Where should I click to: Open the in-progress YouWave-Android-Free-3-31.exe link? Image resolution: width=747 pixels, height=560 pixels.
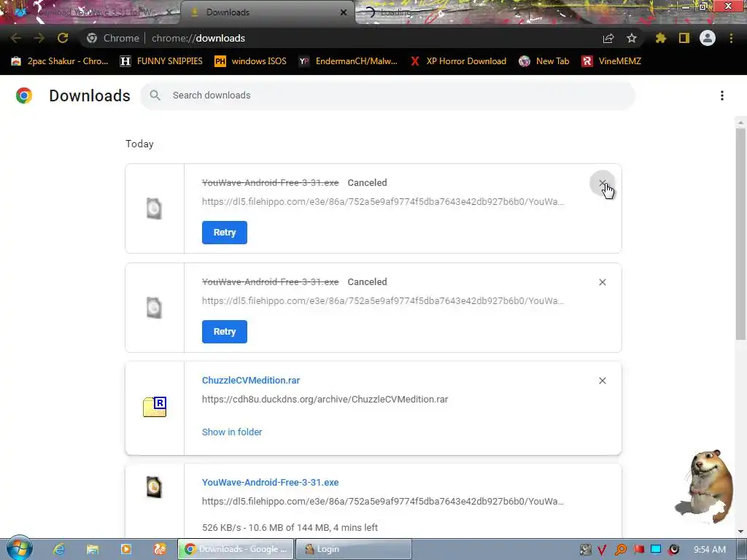pyautogui.click(x=270, y=483)
